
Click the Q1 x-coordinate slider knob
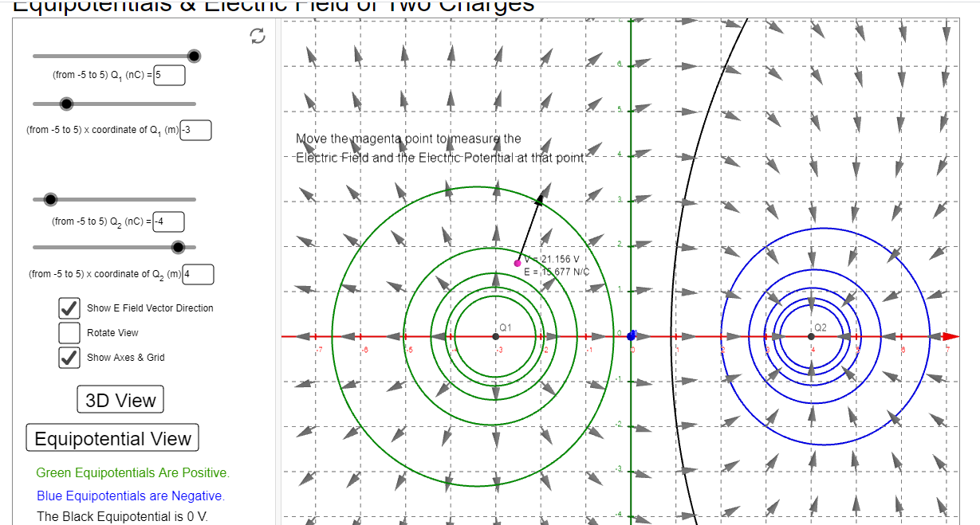tap(66, 104)
